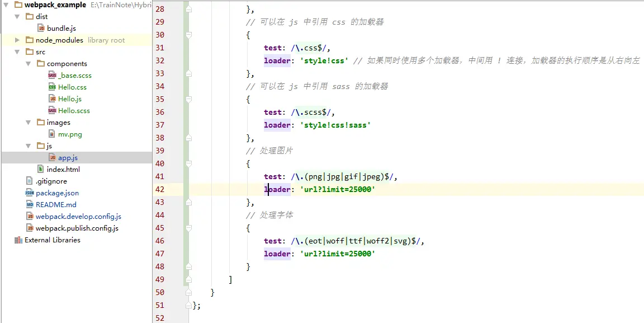Click the webpack.develop.config.js file icon

tap(29, 217)
